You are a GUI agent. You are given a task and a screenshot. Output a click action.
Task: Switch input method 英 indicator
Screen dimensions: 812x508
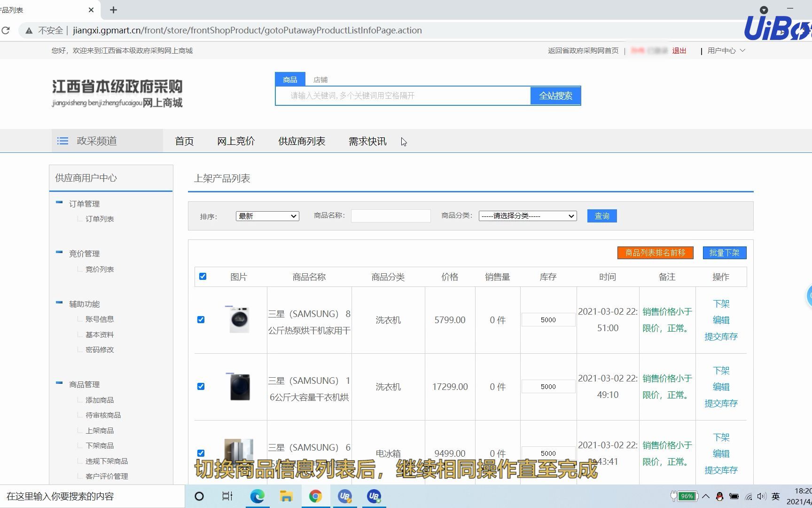pos(776,496)
